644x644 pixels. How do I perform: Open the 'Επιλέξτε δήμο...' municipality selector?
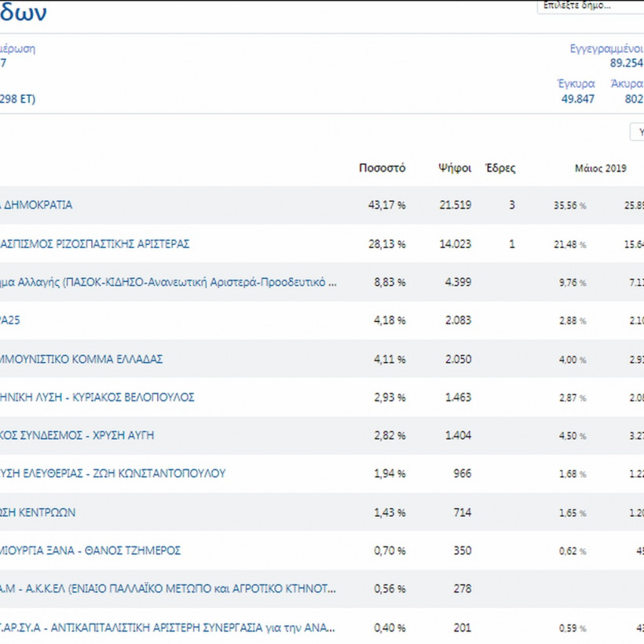click(591, 6)
